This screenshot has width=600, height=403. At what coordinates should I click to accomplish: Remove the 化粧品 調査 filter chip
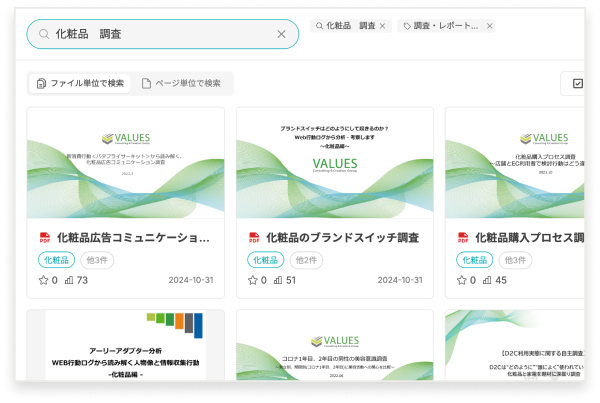click(x=382, y=26)
